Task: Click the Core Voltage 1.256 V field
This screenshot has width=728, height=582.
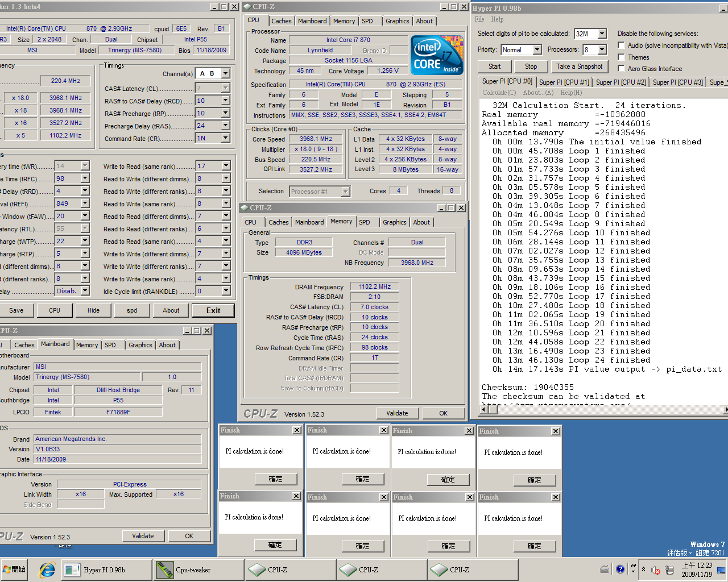Action: coord(388,70)
